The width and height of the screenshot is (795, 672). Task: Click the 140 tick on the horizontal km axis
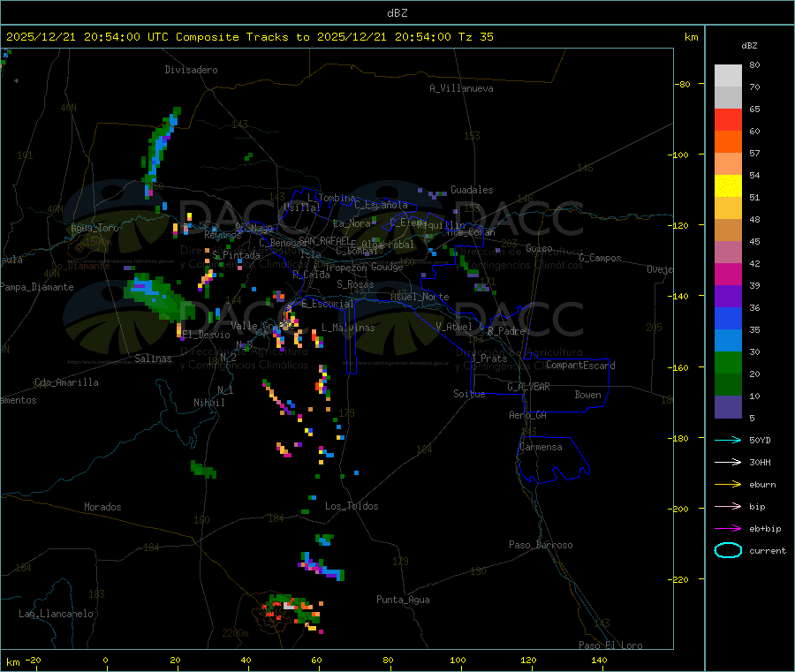click(x=599, y=660)
